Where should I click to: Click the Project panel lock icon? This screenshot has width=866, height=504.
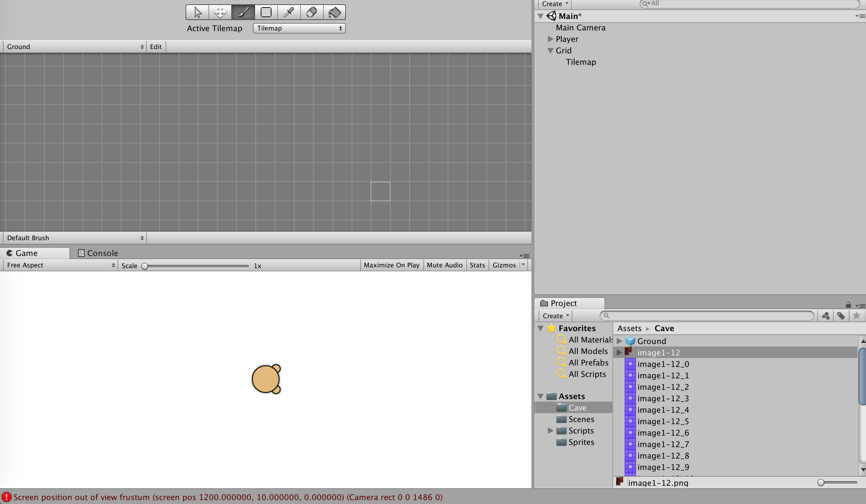coord(848,305)
